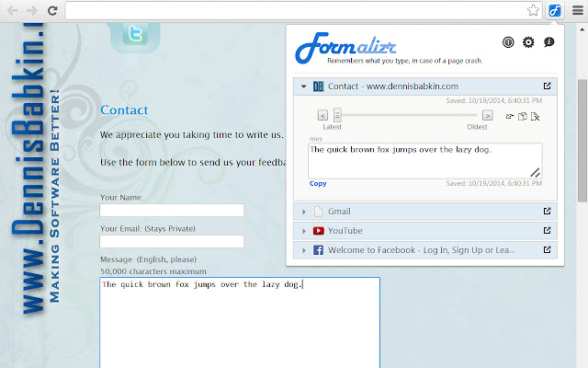
Task: Click the Twitter bird icon on webpage
Action: click(x=135, y=35)
